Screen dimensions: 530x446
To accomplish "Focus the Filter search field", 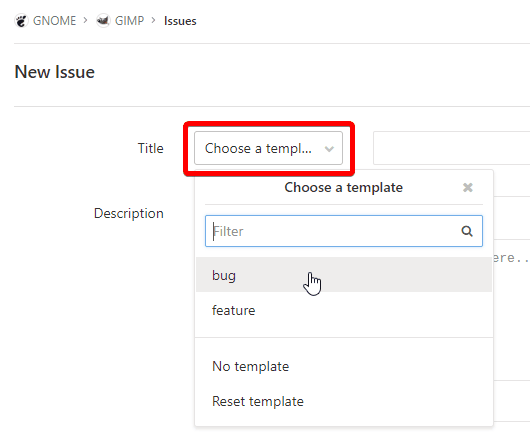I will click(344, 231).
